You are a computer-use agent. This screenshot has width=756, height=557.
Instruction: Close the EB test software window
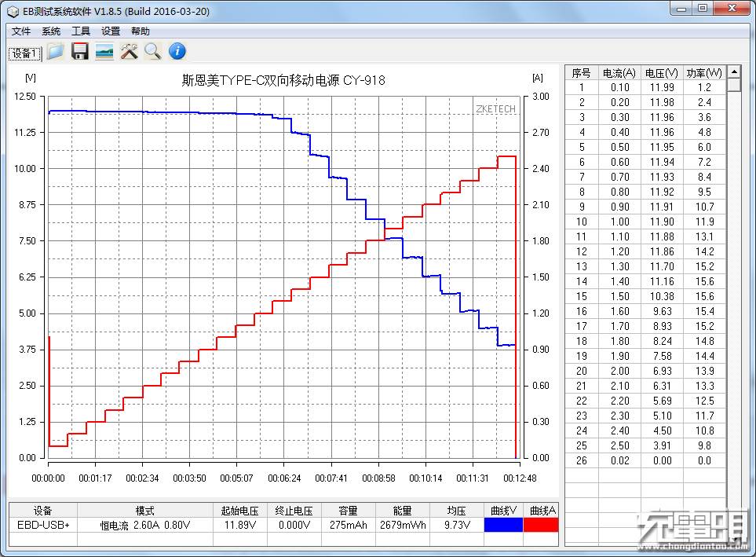point(732,9)
